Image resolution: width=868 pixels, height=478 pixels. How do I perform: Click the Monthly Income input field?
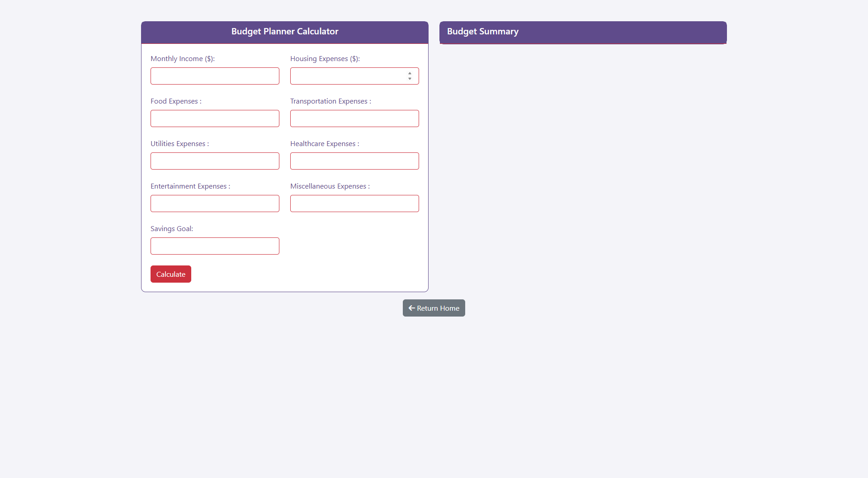coord(215,76)
